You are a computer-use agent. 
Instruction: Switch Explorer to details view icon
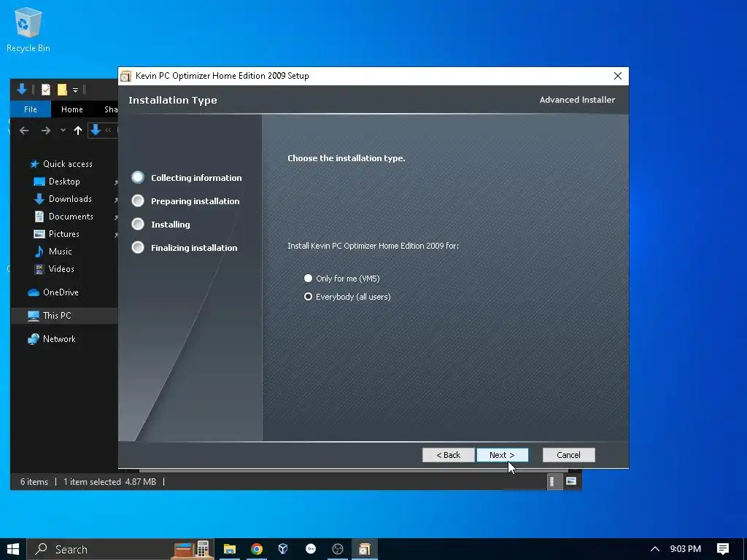552,481
